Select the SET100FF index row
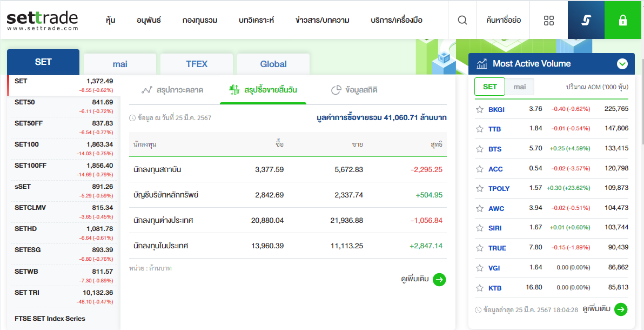 pos(64,169)
